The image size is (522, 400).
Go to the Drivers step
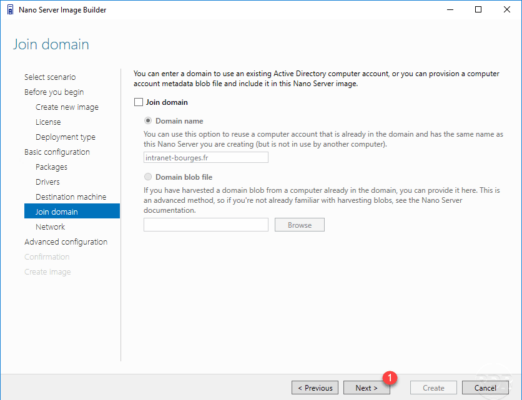(48, 182)
